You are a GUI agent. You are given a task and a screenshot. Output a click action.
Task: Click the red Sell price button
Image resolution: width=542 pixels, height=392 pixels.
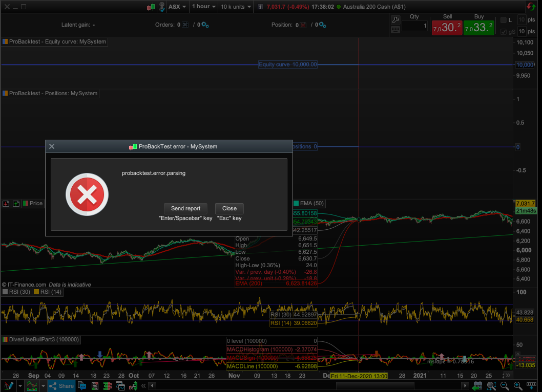click(447, 27)
